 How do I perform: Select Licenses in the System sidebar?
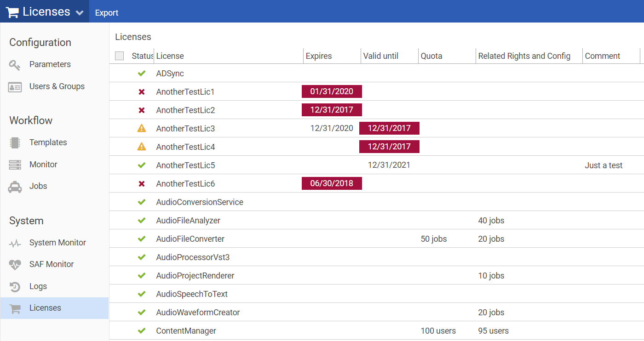coord(45,308)
